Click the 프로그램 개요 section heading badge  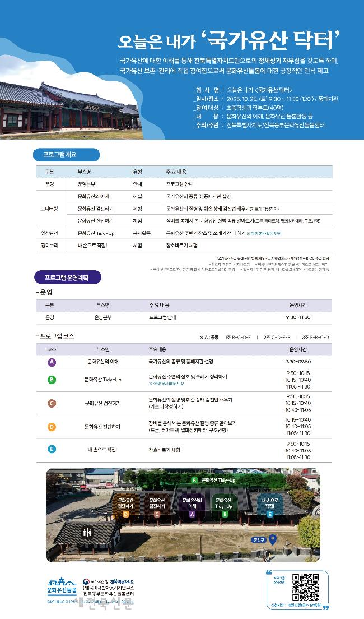click(67, 154)
